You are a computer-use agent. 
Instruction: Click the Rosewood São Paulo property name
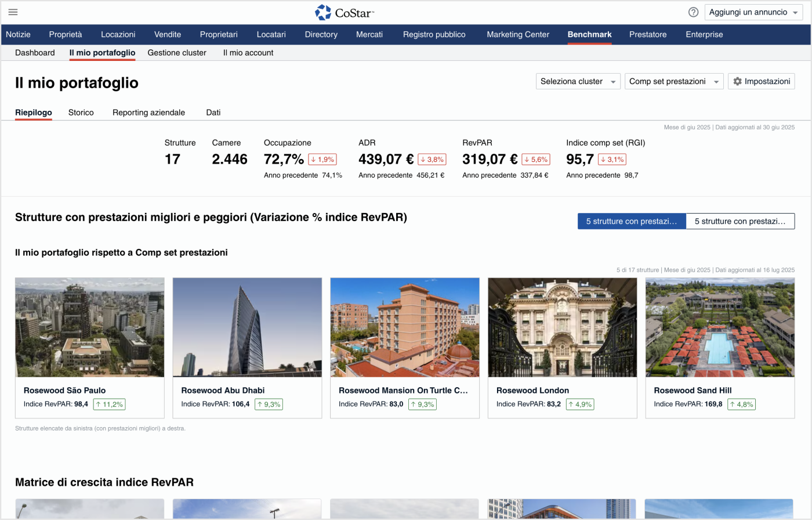(64, 391)
